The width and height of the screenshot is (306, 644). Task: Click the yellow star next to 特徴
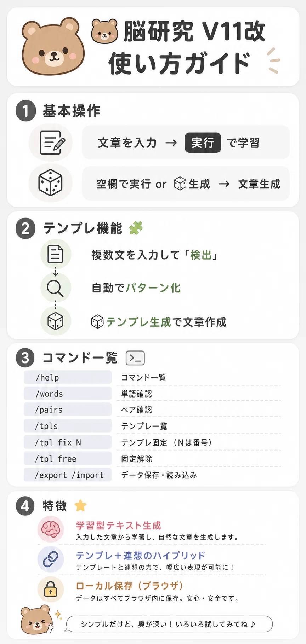click(81, 505)
